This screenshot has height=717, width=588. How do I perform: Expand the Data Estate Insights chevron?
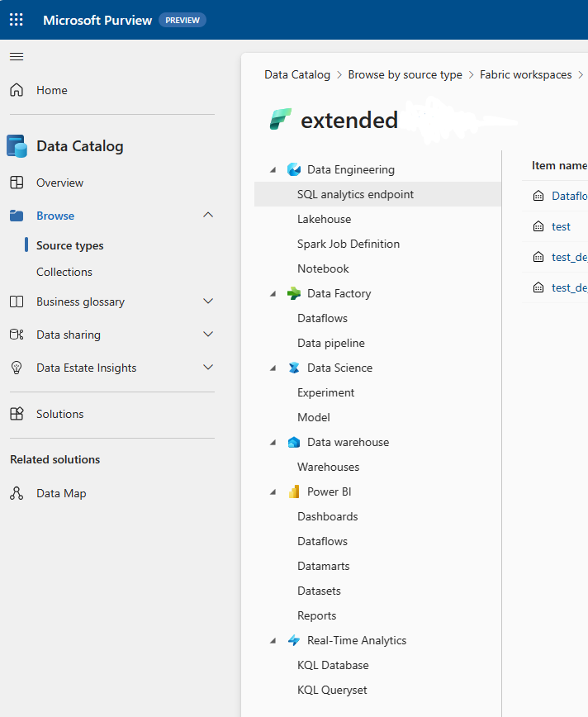[208, 368]
